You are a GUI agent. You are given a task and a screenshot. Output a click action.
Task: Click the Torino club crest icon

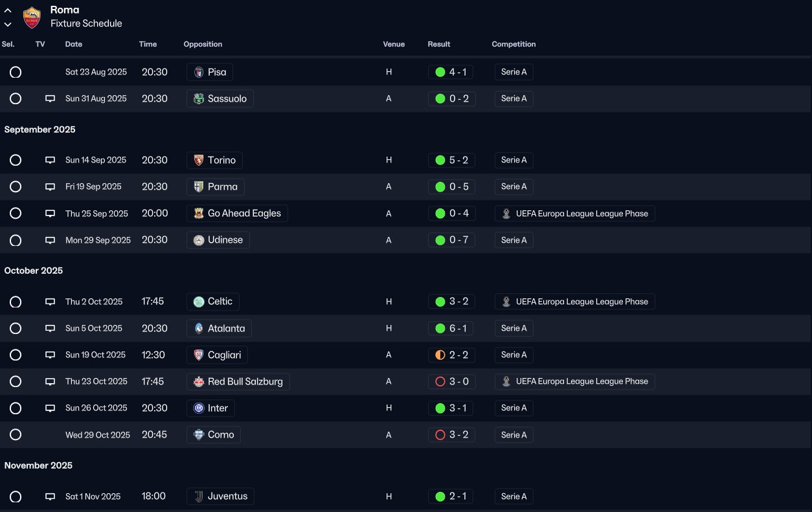click(199, 160)
